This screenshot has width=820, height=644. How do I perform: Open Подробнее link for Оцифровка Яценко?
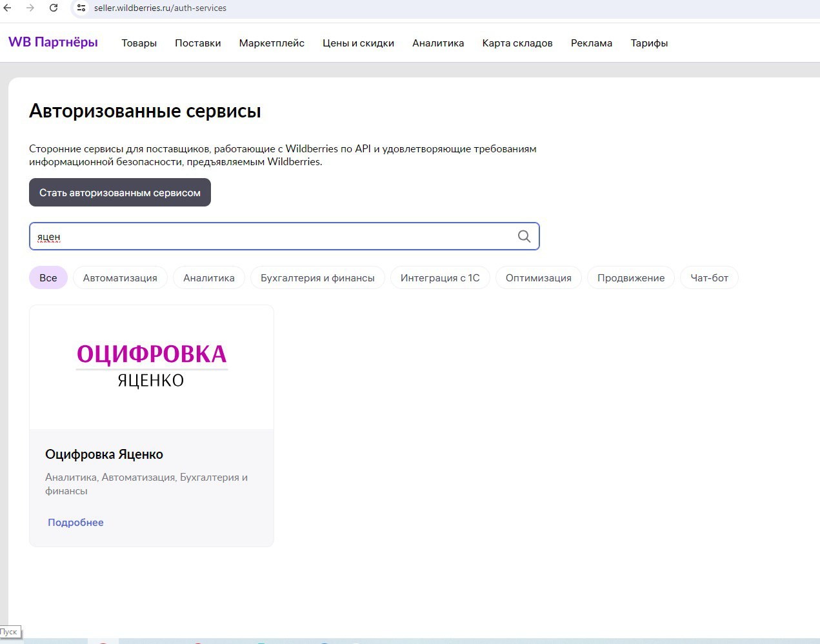(75, 523)
